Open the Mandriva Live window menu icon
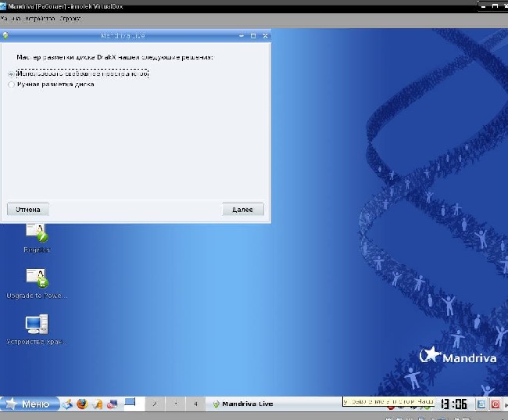 click(5, 36)
